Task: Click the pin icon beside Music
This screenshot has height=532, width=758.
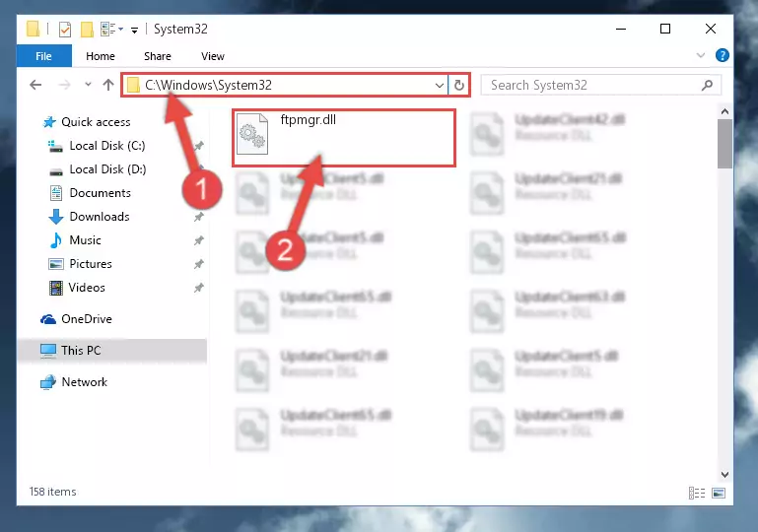Action: 199,240
